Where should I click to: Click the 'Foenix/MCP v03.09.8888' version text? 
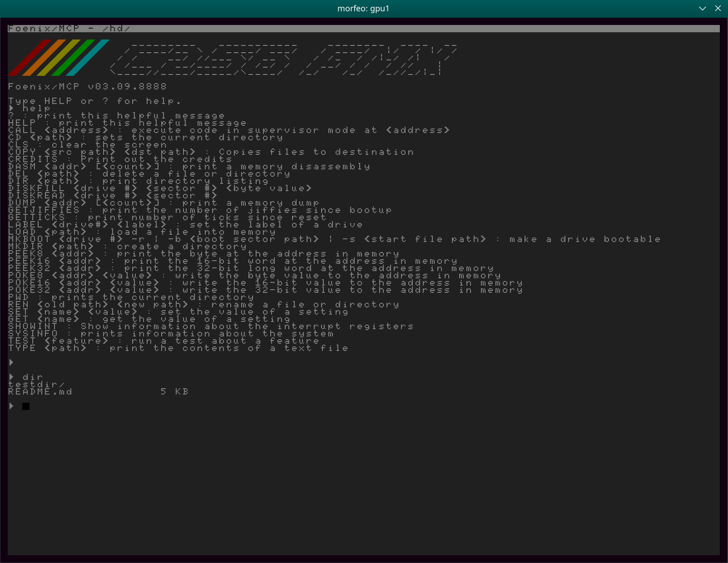(88, 86)
